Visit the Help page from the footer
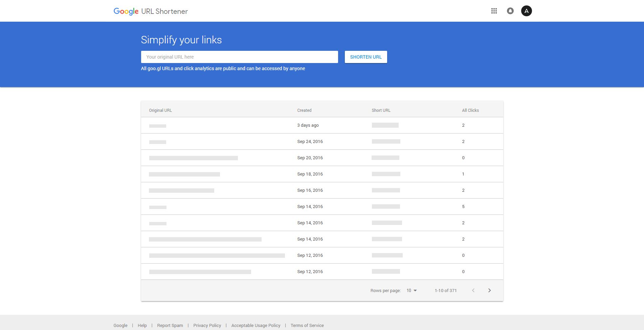644x330 pixels. [142, 325]
